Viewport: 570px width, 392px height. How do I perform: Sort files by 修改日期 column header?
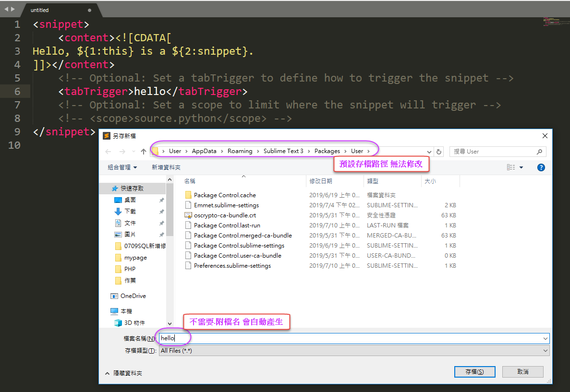[321, 181]
